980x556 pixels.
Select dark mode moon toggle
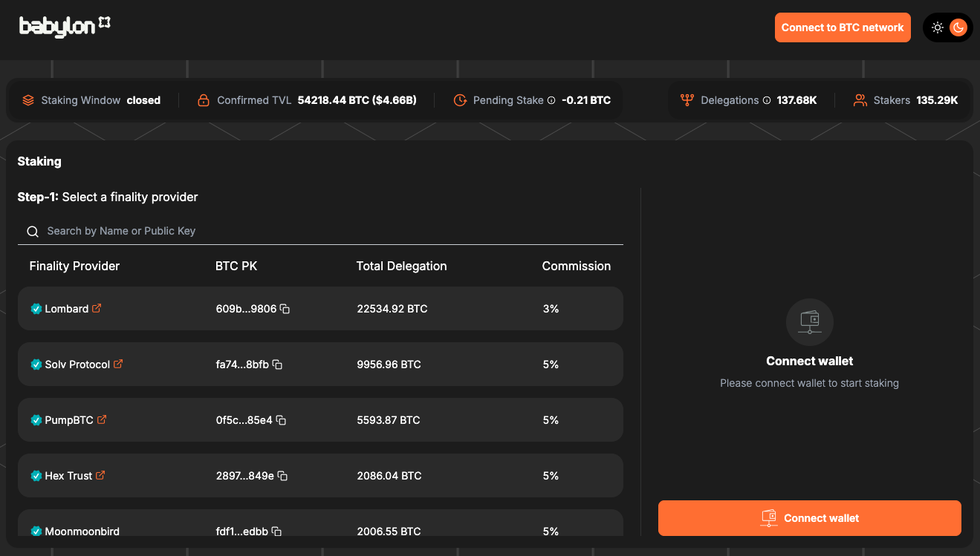pyautogui.click(x=958, y=27)
